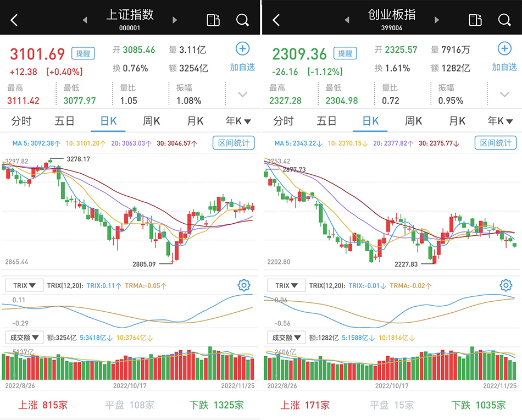Click 加自选 plus icon for 上证指数
522x420 pixels.
[242, 49]
